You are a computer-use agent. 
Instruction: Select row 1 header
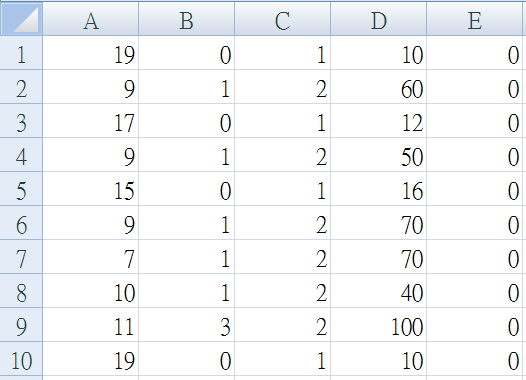coord(21,53)
